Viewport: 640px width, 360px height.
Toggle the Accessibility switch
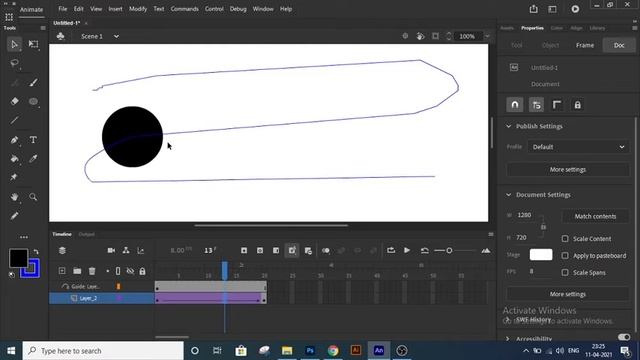coord(624,337)
